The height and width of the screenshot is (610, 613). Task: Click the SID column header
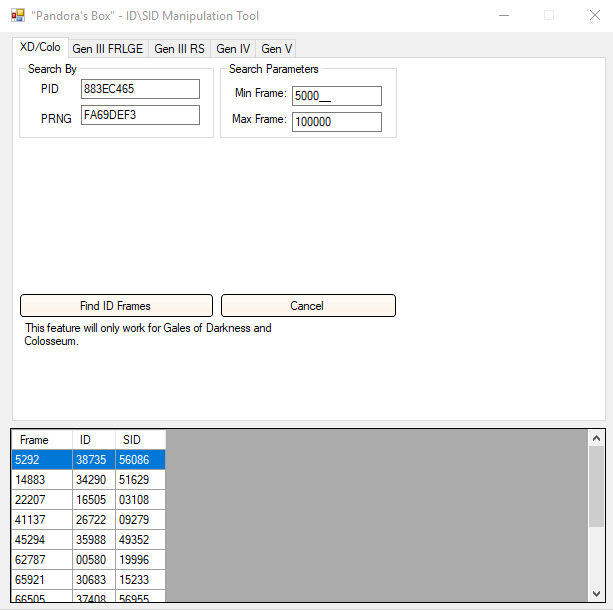[x=140, y=440]
